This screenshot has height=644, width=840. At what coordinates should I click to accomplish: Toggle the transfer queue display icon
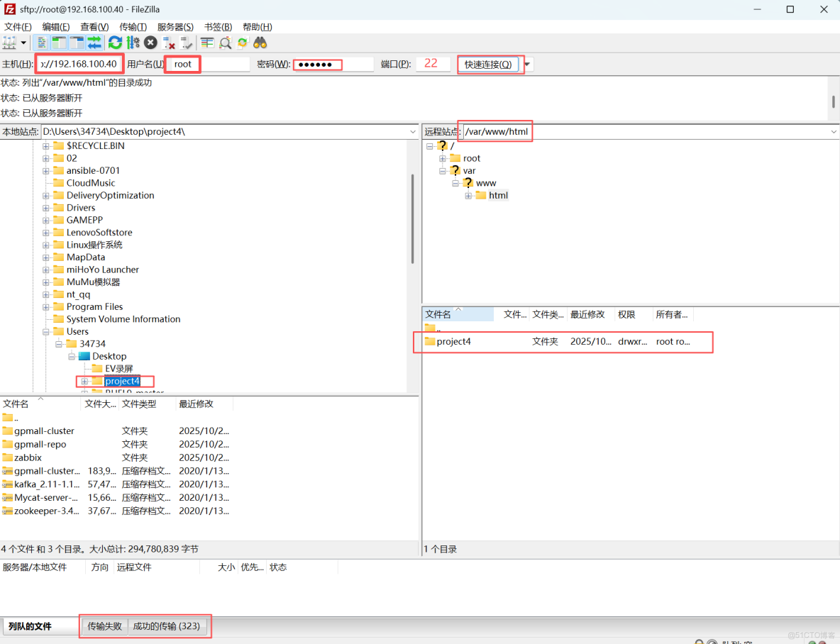94,43
